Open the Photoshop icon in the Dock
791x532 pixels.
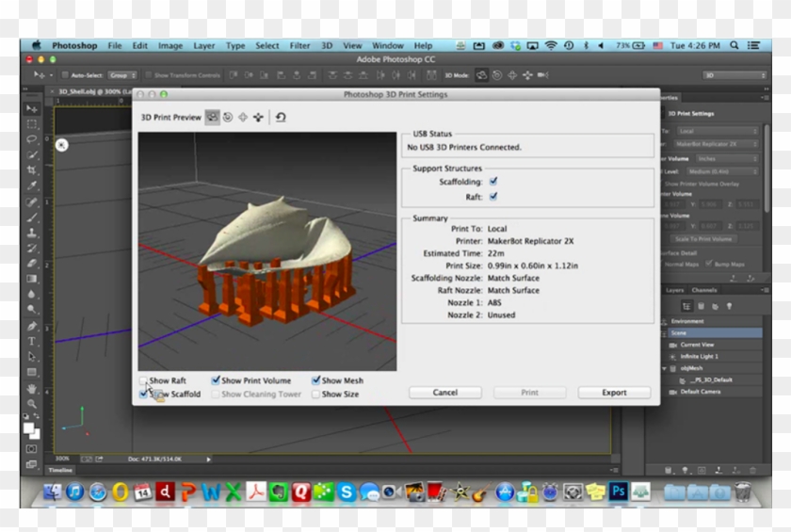(618, 492)
